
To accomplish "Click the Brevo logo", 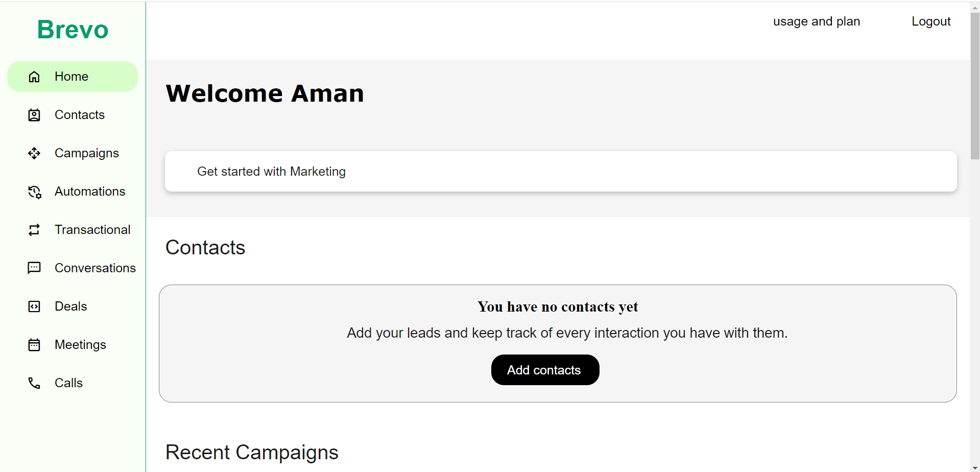I will pyautogui.click(x=72, y=29).
